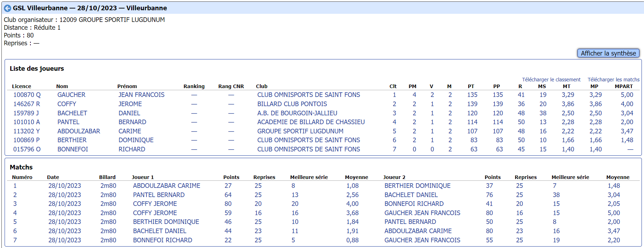Click the Afficher la synthèse button
The width and height of the screenshot is (644, 248).
[x=608, y=53]
